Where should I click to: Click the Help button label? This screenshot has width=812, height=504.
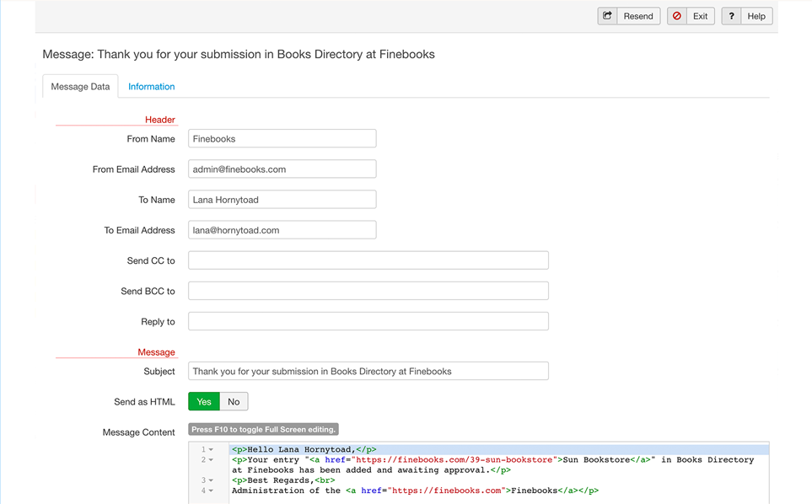point(756,16)
